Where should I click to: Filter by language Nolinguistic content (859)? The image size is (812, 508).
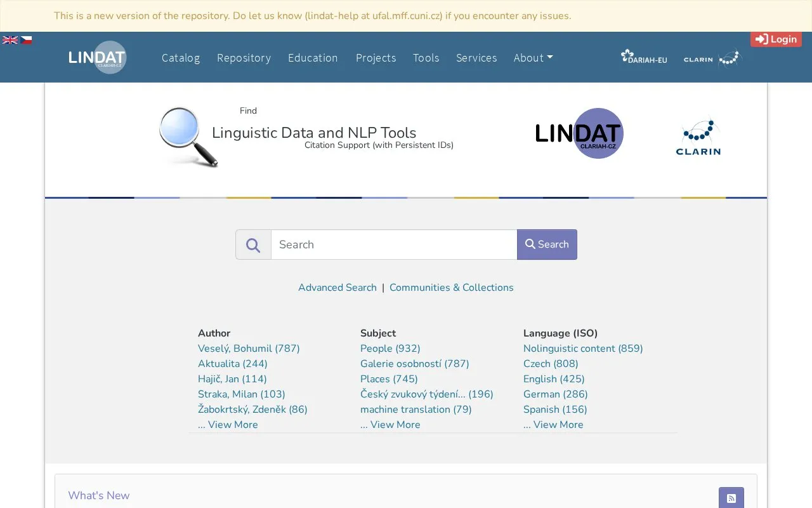(583, 349)
